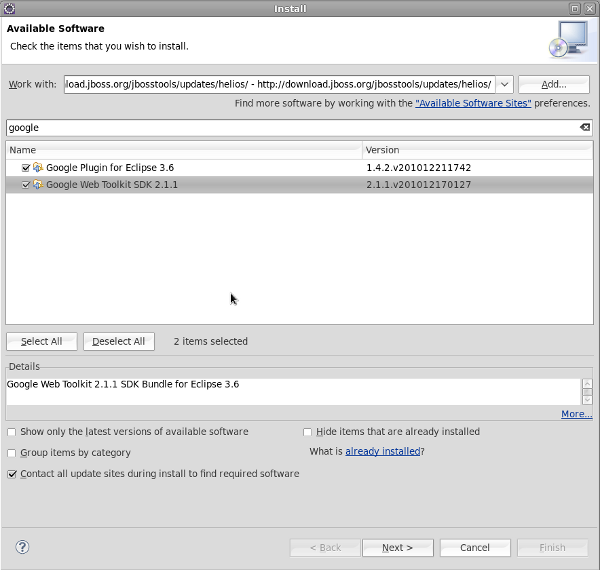This screenshot has width=600, height=570.
Task: Click the Details scrollbar up arrow
Action: pyautogui.click(x=587, y=383)
